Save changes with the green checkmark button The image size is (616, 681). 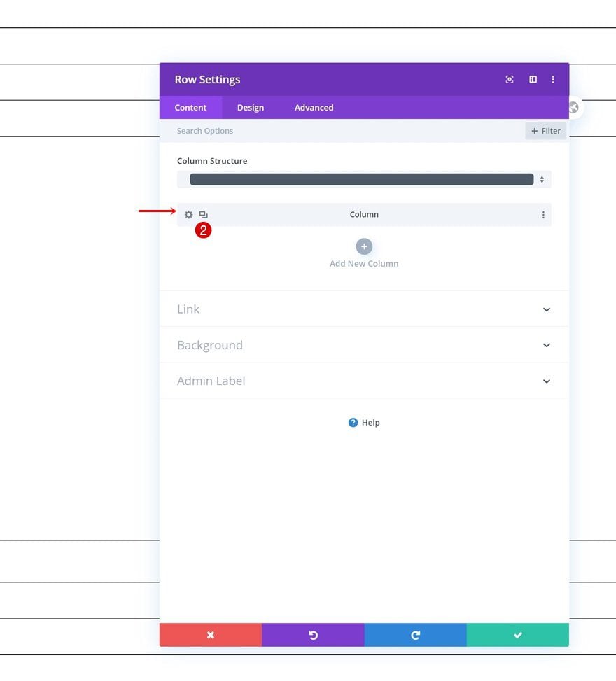click(x=518, y=635)
